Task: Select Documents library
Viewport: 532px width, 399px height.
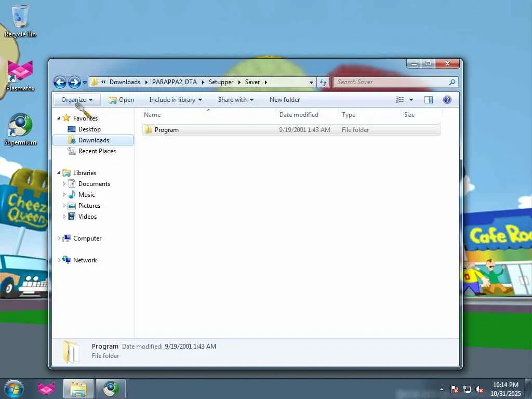Action: (95, 183)
